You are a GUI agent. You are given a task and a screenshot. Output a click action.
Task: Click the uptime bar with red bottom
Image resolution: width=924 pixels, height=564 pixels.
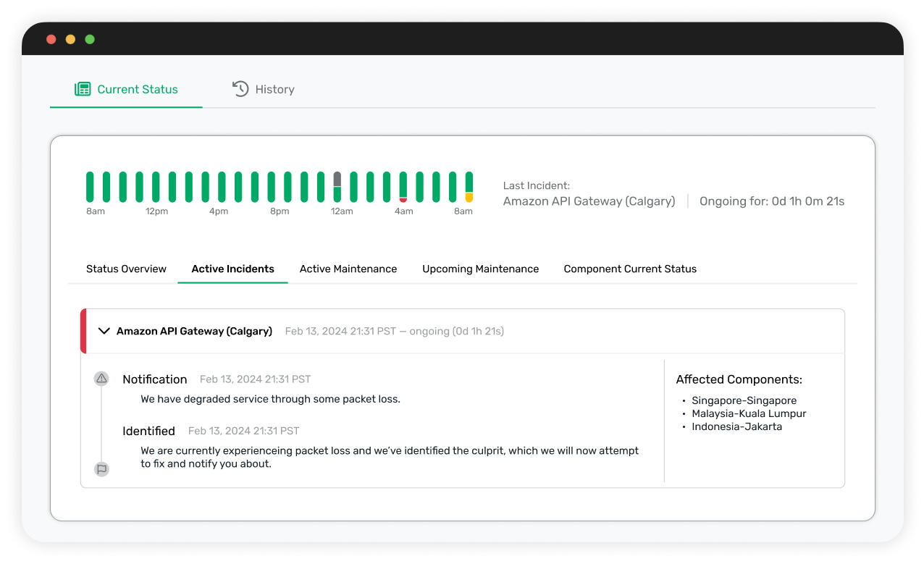(x=403, y=187)
